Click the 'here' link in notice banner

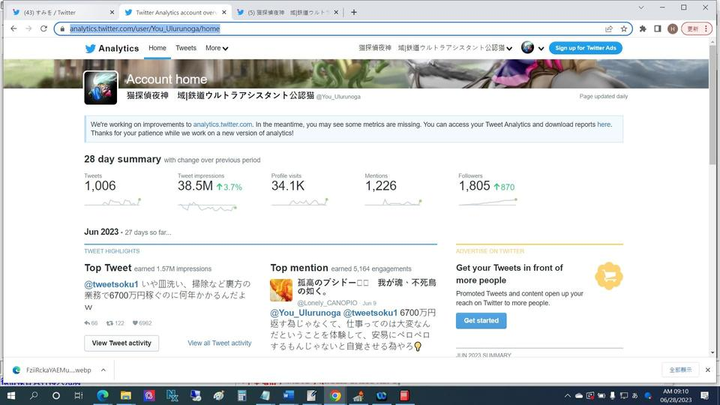point(603,124)
